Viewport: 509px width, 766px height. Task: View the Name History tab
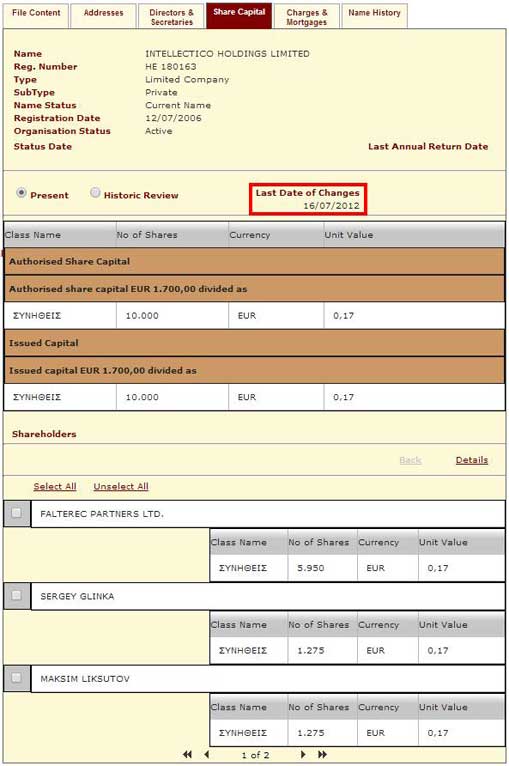tap(374, 16)
